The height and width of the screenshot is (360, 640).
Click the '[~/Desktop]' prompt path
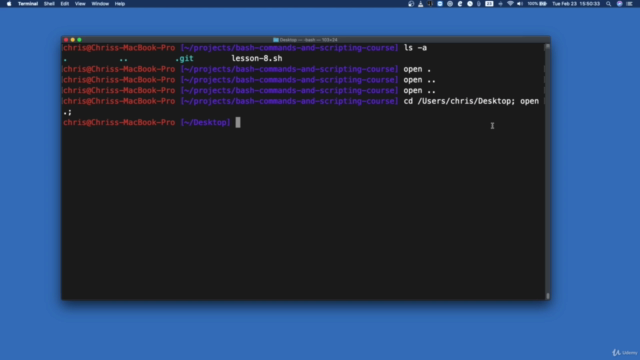tap(205, 122)
